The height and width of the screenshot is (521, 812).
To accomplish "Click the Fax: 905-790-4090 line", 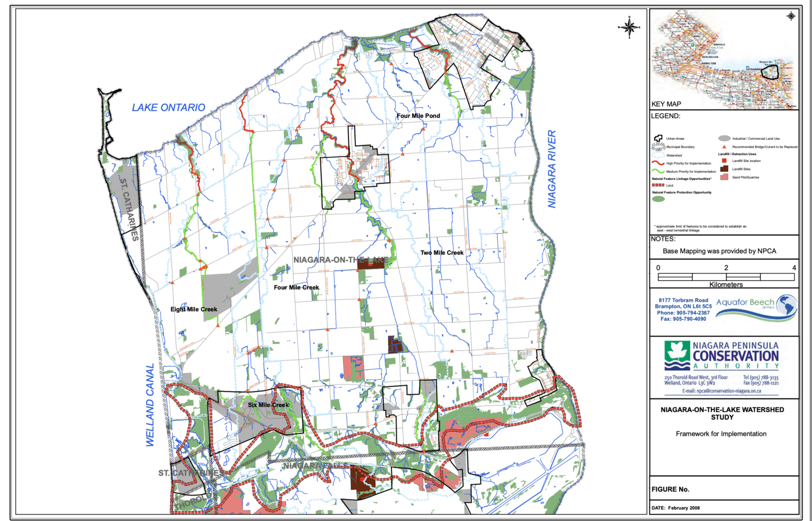I will click(x=683, y=319).
